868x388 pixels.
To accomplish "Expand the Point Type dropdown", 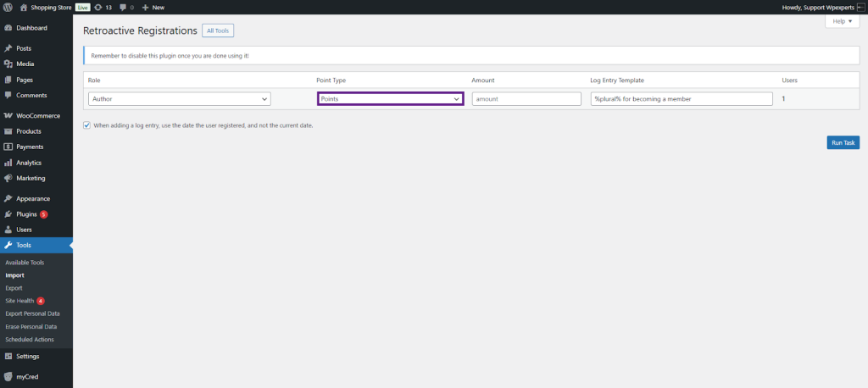I will (x=390, y=99).
